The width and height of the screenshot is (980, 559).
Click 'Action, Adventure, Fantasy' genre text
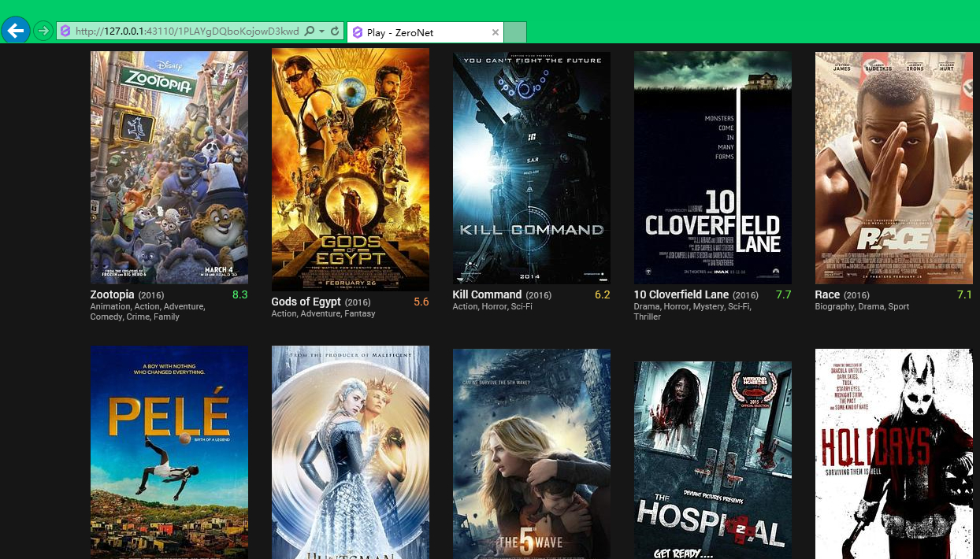pos(324,313)
